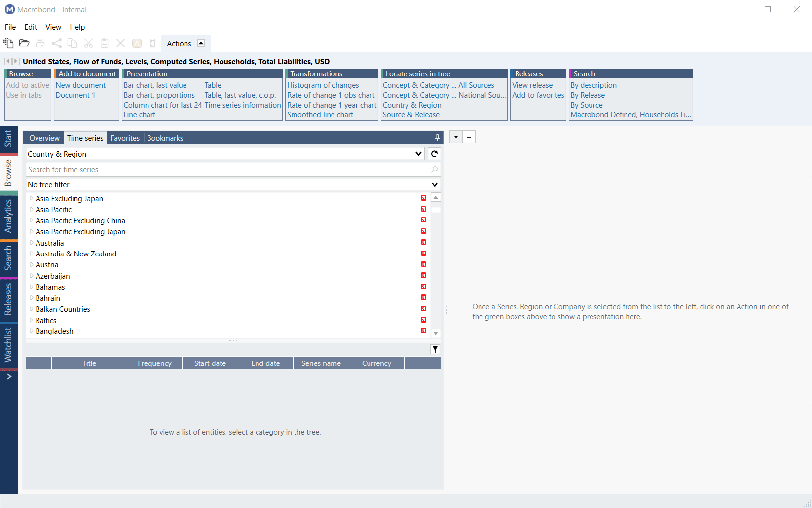
Task: Click the red arrow icon for Balkan Countries
Action: [423, 309]
